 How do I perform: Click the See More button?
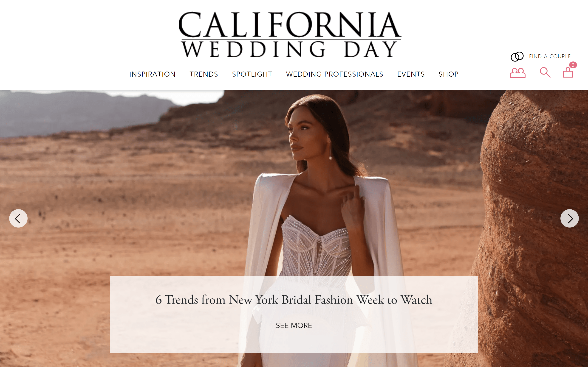point(294,326)
